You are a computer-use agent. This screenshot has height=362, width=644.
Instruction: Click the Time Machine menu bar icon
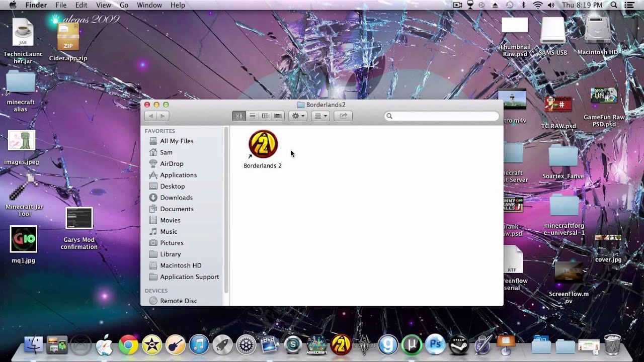coord(510,5)
